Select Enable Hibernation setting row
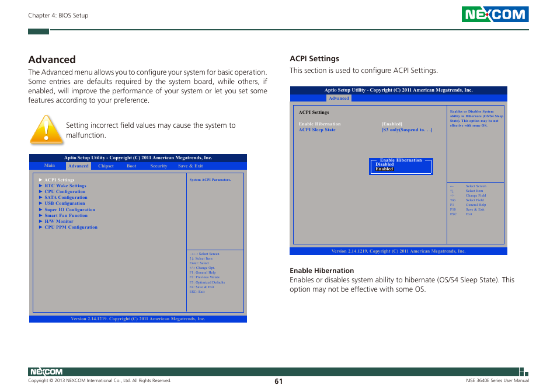This screenshot has height=392, width=557. 319,124
